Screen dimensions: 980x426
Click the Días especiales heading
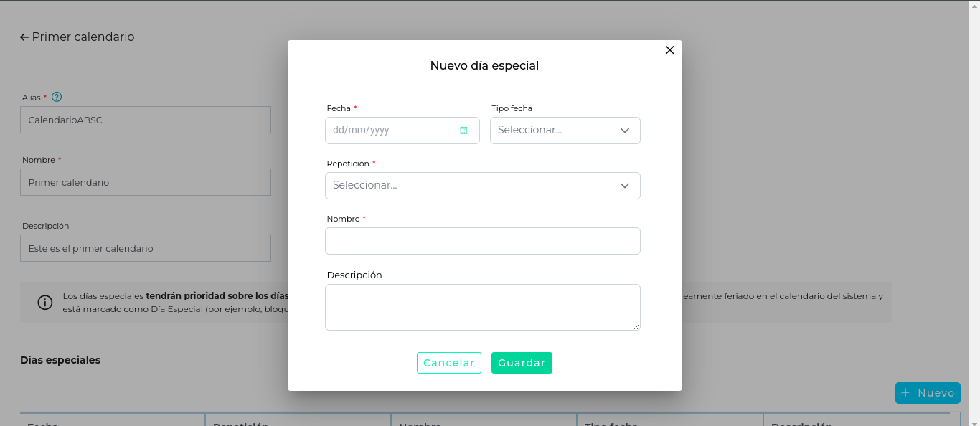click(60, 360)
